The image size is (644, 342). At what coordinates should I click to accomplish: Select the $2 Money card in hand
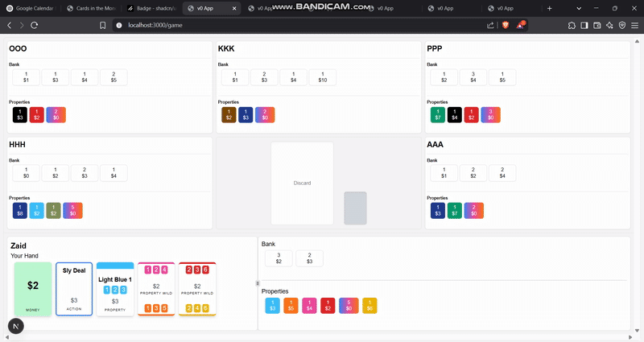point(33,289)
